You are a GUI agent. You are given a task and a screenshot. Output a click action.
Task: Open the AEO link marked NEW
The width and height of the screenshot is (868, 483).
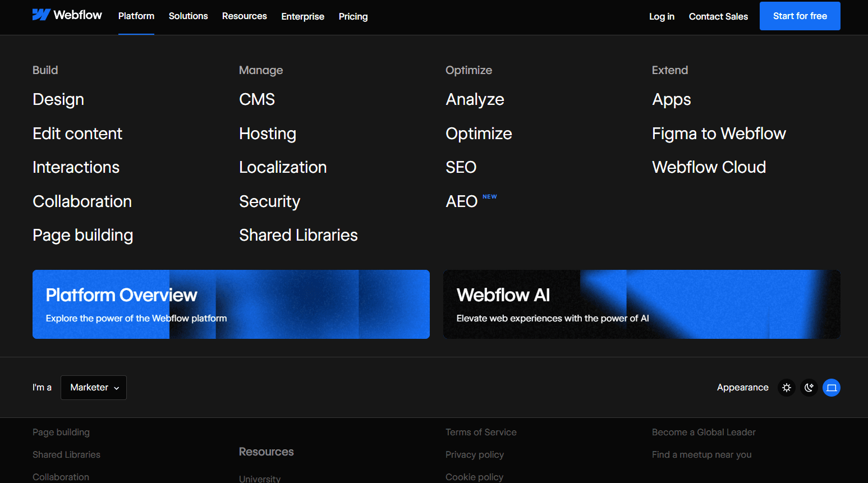point(462,201)
